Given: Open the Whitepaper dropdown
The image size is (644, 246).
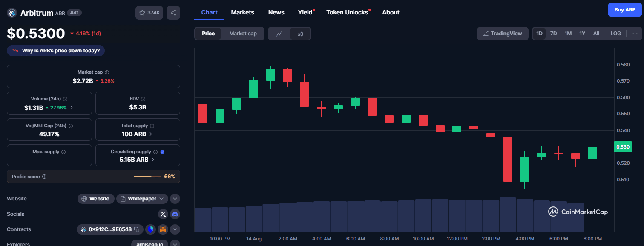Looking at the screenshot, I should (142, 199).
